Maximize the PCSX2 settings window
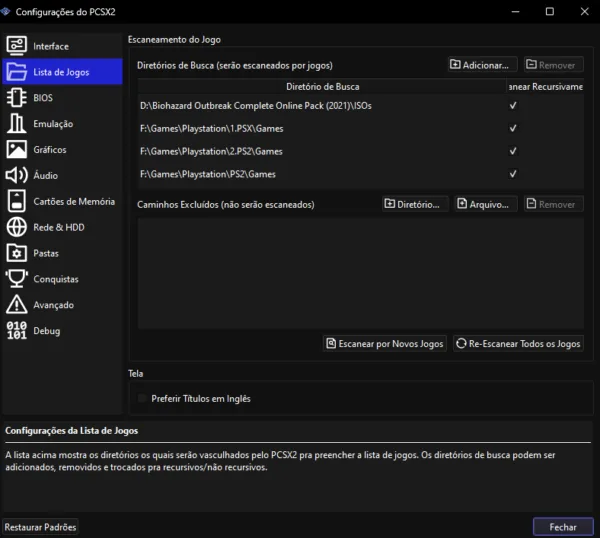The width and height of the screenshot is (600, 538). tap(549, 11)
